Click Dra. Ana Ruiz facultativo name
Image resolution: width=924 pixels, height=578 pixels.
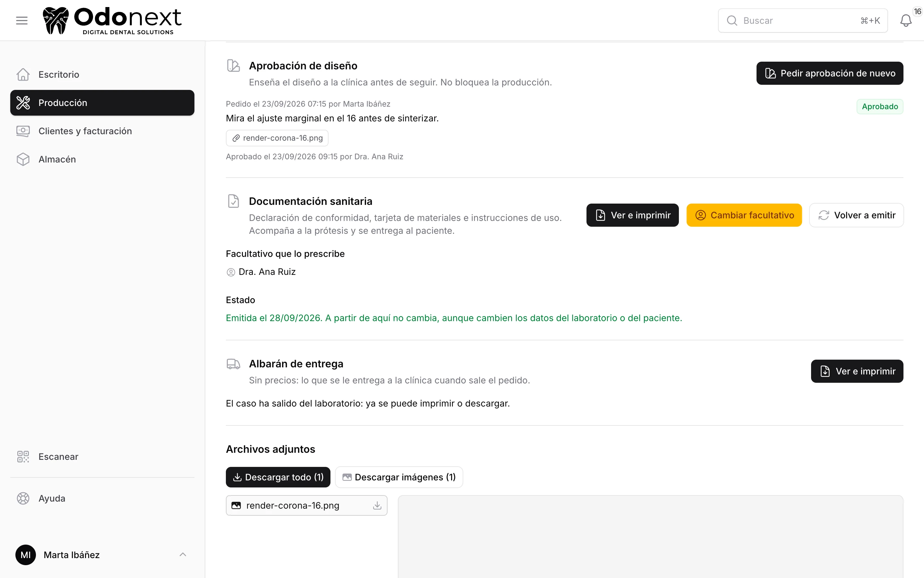[267, 272]
